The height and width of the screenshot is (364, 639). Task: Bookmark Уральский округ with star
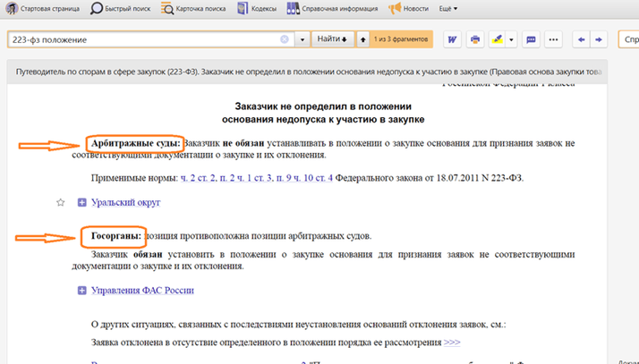pyautogui.click(x=60, y=202)
